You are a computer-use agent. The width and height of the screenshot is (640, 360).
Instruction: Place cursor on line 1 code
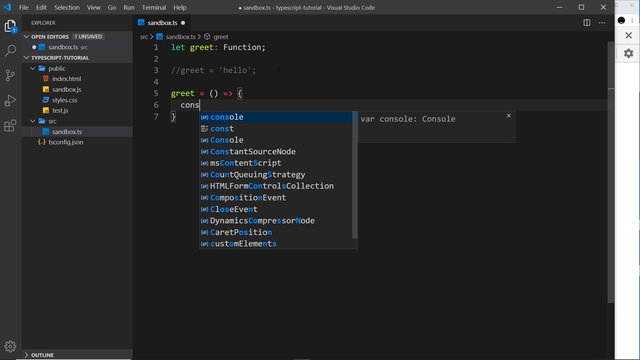coord(218,47)
